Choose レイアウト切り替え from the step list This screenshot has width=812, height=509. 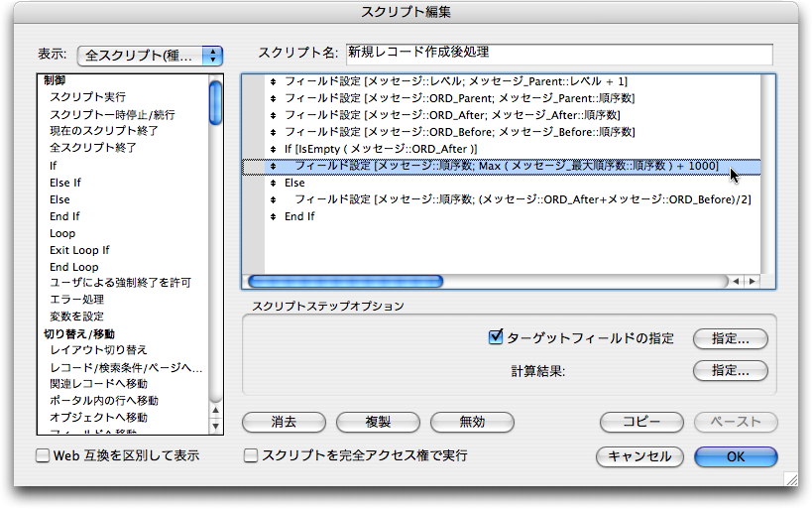coord(98,350)
